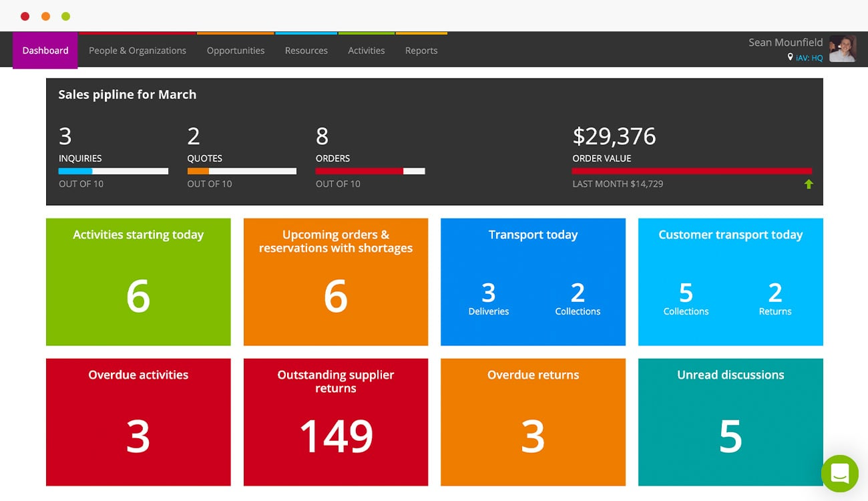Open the Resources section
The width and height of the screenshot is (868, 501).
306,50
